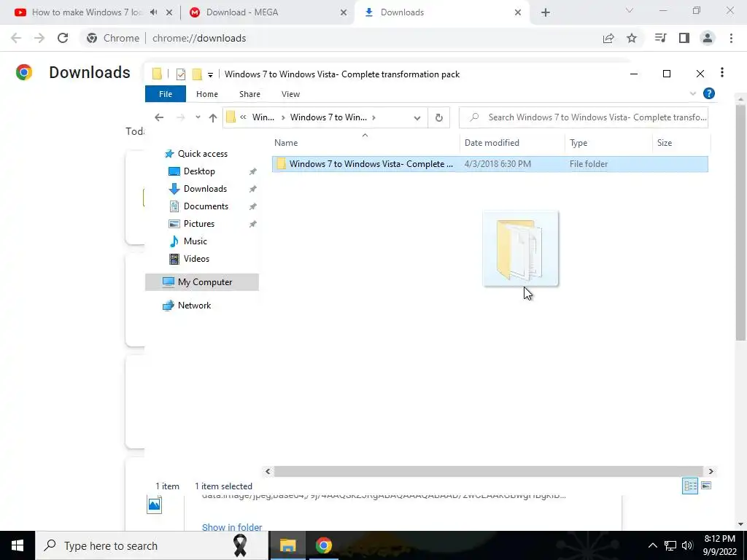Select My Computer in navigation pane
Image resolution: width=747 pixels, height=560 pixels.
[x=202, y=282]
